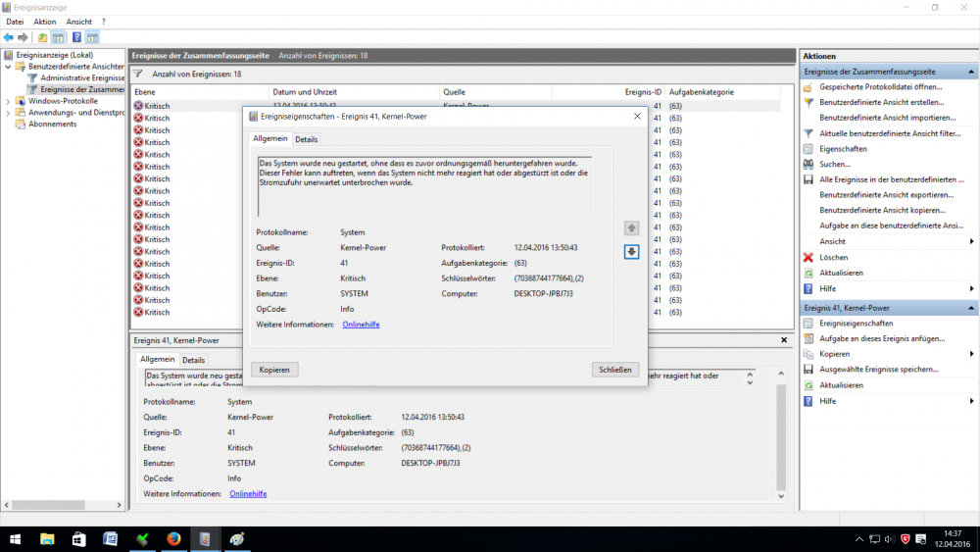Screen dimensions: 980x552
Task: Click the back arrow in the toolbar
Action: tap(9, 37)
